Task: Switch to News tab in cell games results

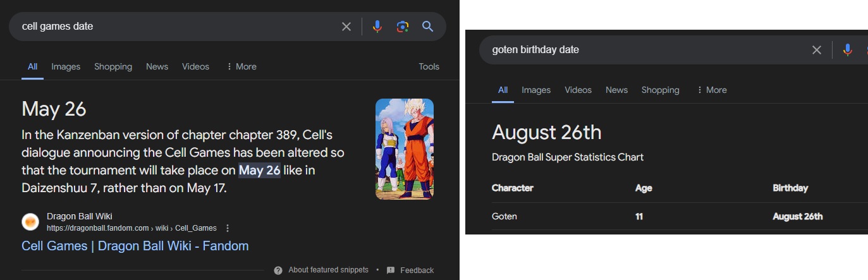Action: point(157,66)
